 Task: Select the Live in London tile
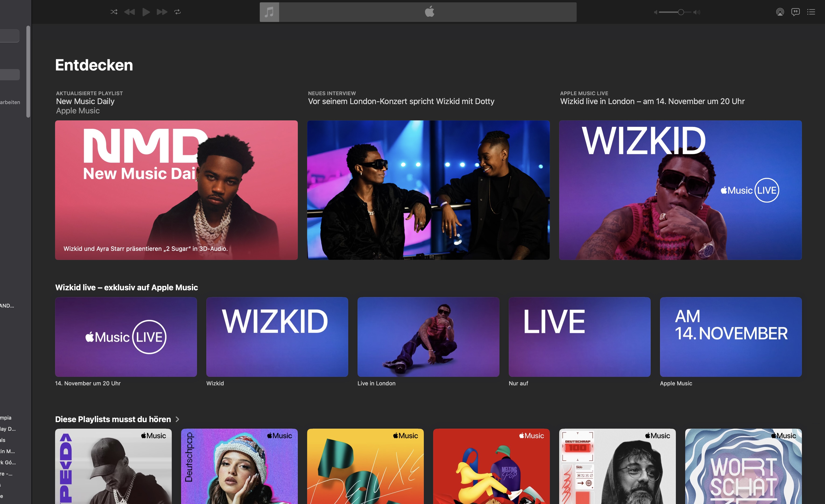428,337
